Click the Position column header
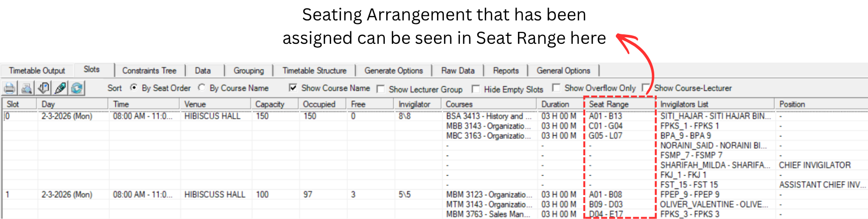 click(820, 104)
